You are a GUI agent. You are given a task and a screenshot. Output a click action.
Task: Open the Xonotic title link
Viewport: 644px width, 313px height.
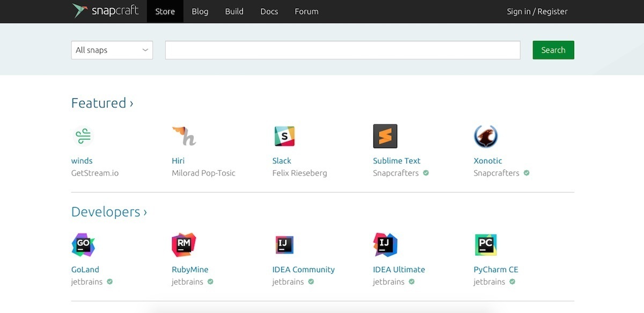click(x=488, y=161)
